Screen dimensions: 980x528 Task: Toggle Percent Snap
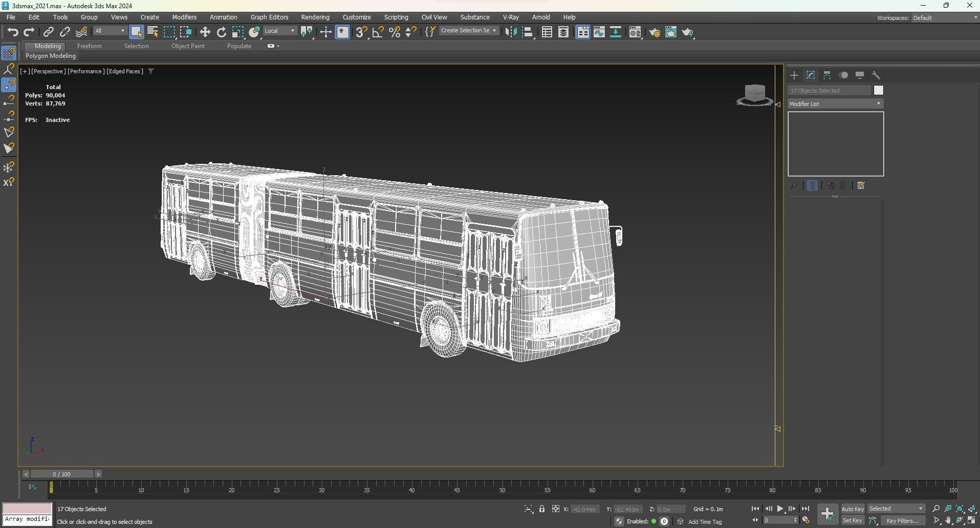[395, 32]
